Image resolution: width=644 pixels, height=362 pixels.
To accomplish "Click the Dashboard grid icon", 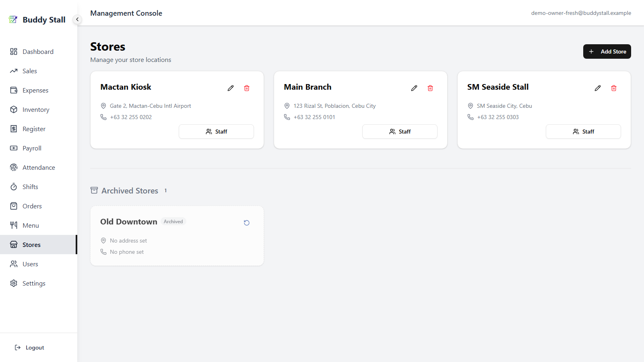I will tap(14, 51).
